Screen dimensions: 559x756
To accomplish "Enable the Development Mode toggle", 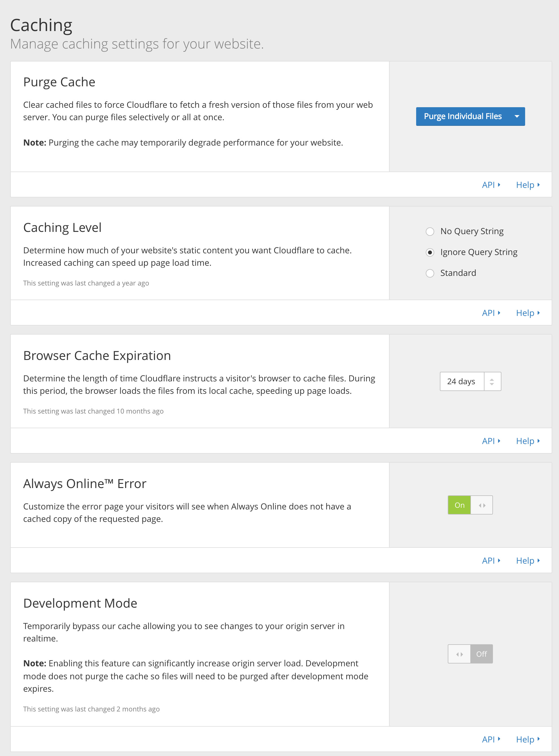I will pos(470,654).
